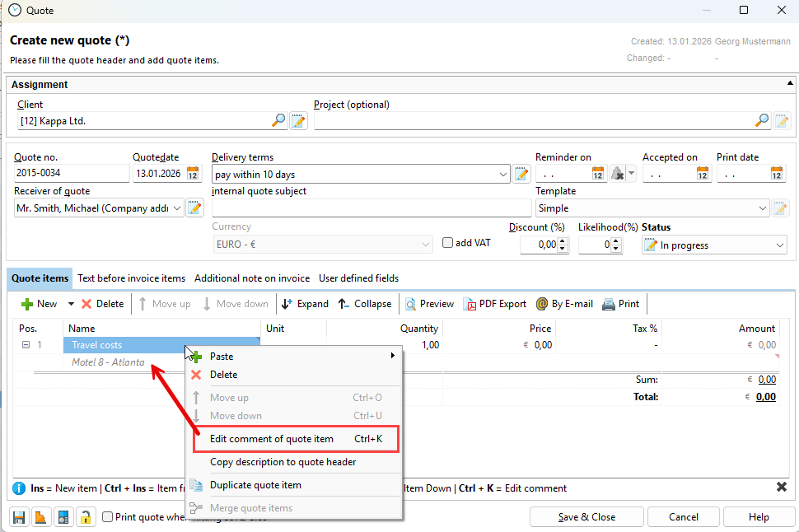Close the info hint bar with X
The width and height of the screenshot is (799, 532).
coord(782,488)
